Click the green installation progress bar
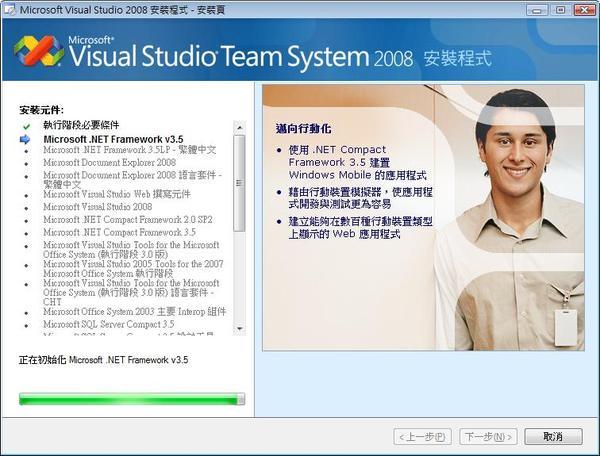 pyautogui.click(x=132, y=399)
